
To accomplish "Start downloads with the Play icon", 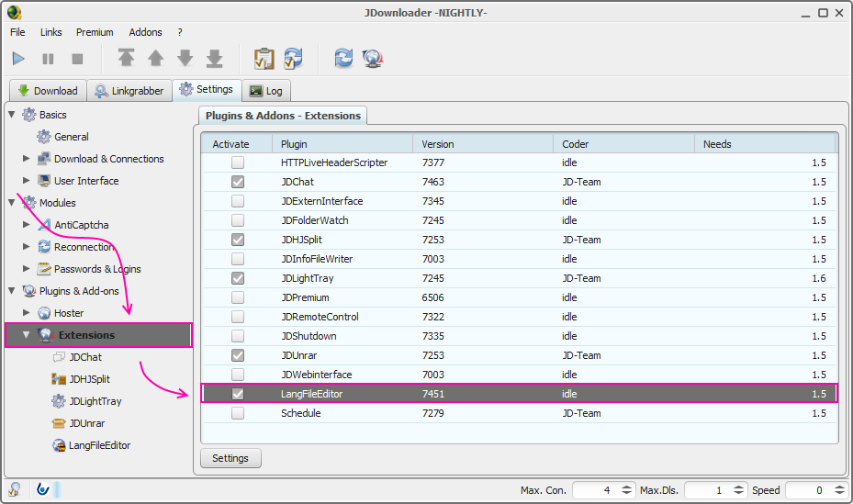I will (18, 58).
